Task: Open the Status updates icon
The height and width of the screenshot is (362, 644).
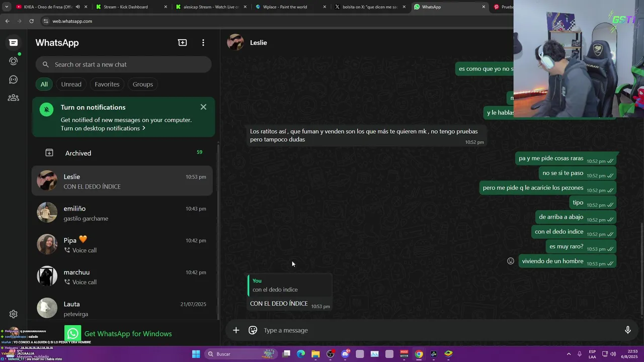Action: pyautogui.click(x=14, y=61)
